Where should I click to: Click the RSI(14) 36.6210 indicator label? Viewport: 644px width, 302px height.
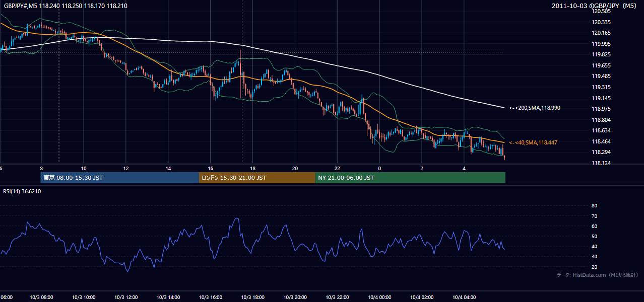pos(22,191)
